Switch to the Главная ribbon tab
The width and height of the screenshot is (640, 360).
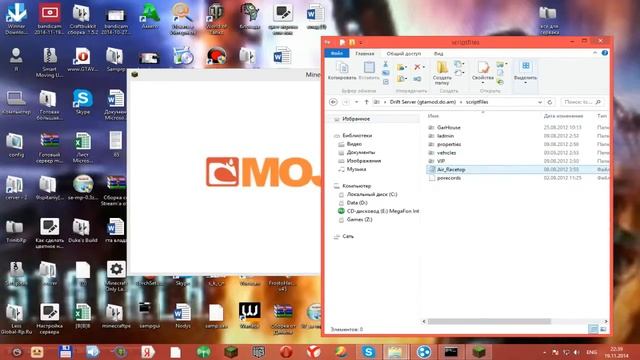364,53
